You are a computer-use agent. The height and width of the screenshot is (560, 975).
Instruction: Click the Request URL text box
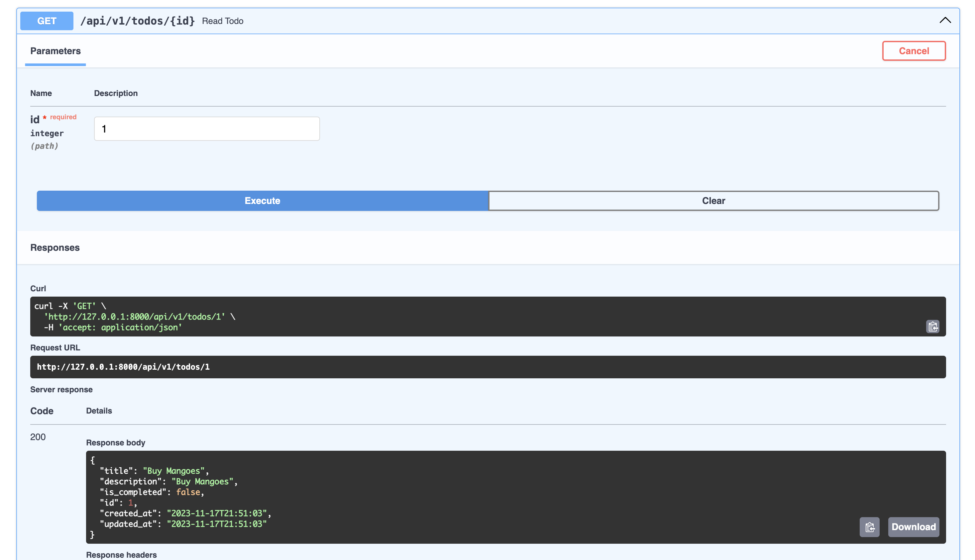pyautogui.click(x=487, y=367)
